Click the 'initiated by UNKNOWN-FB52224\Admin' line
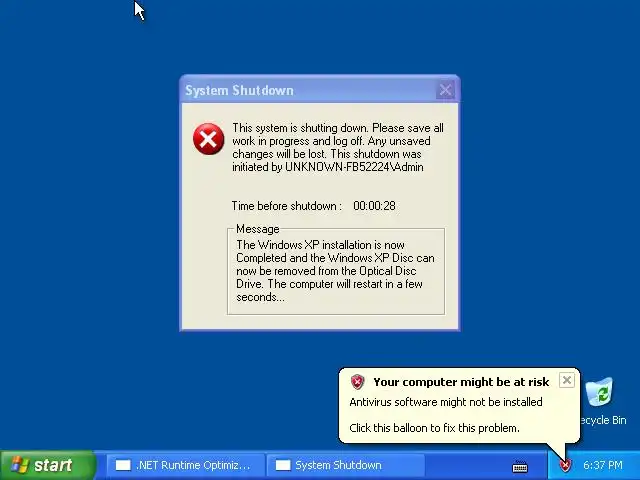 328,167
